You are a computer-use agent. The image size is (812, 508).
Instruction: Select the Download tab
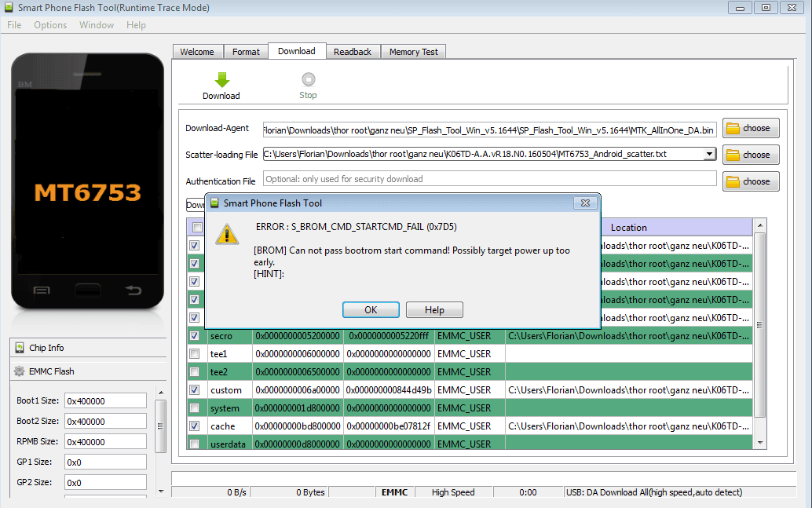(x=297, y=51)
